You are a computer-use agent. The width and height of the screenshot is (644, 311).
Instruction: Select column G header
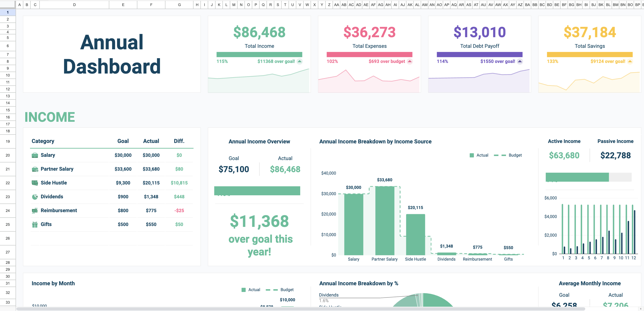pos(179,5)
